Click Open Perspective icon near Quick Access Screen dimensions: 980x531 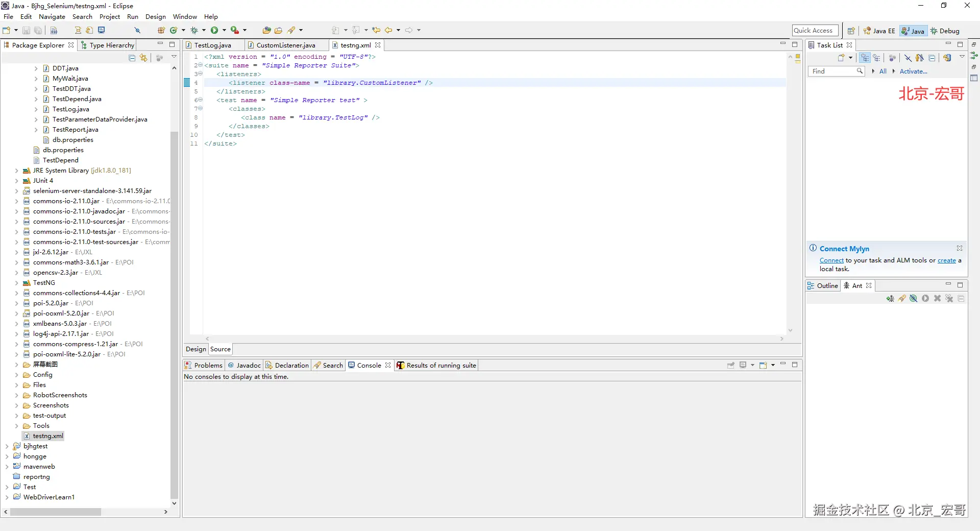851,31
